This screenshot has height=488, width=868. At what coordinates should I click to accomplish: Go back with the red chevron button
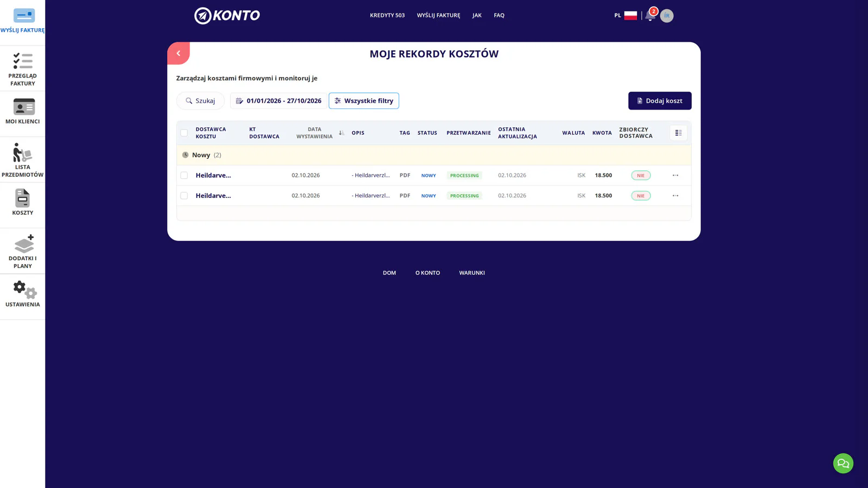pyautogui.click(x=178, y=53)
